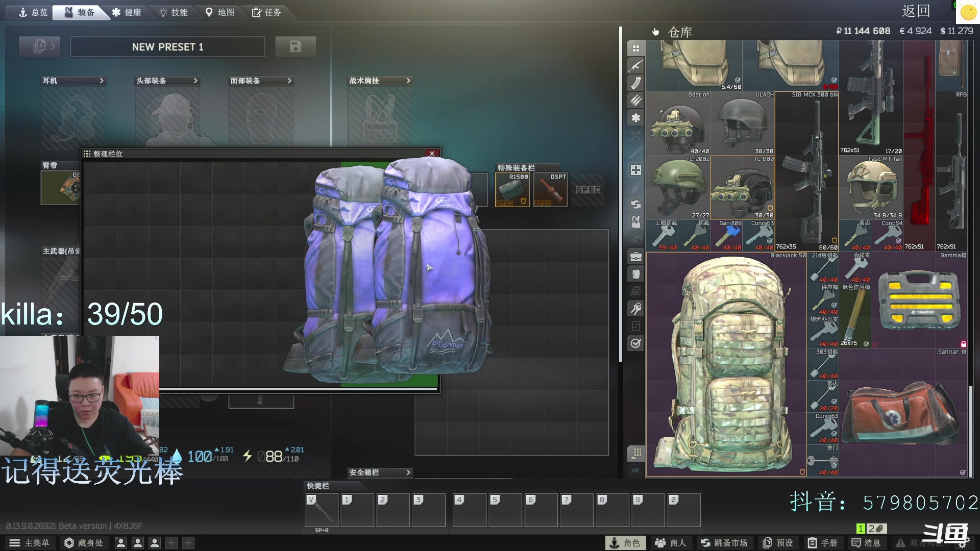Image resolution: width=980 pixels, height=551 pixels.
Task: Open the 任务 tasks tab
Action: (x=266, y=12)
